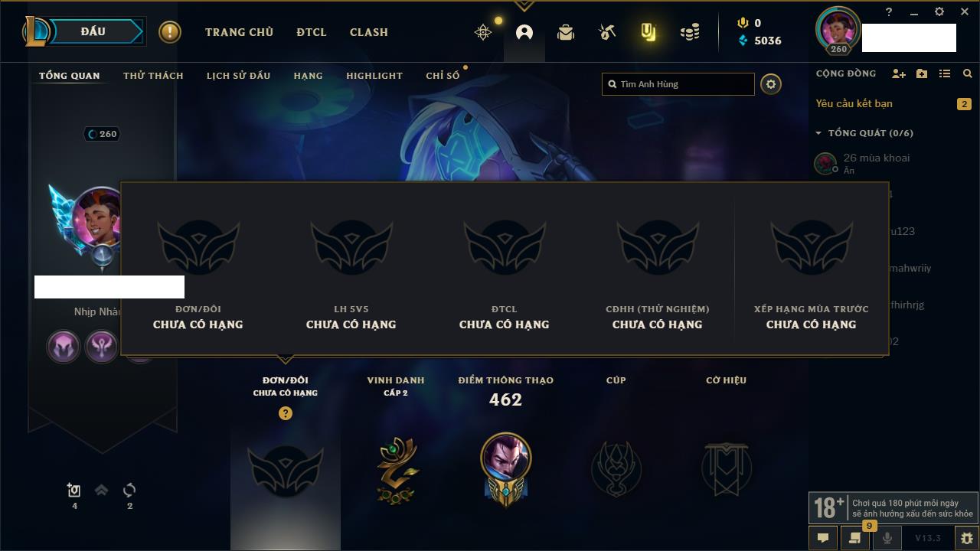The height and width of the screenshot is (551, 980).
Task: Switch to the LỊCH SỬ ĐẤU tab
Action: 238,76
